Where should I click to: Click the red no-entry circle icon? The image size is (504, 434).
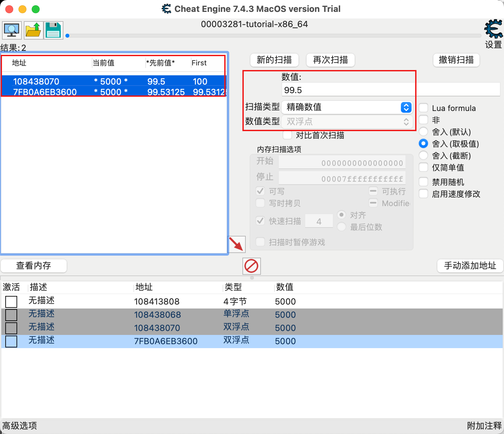coord(251,266)
